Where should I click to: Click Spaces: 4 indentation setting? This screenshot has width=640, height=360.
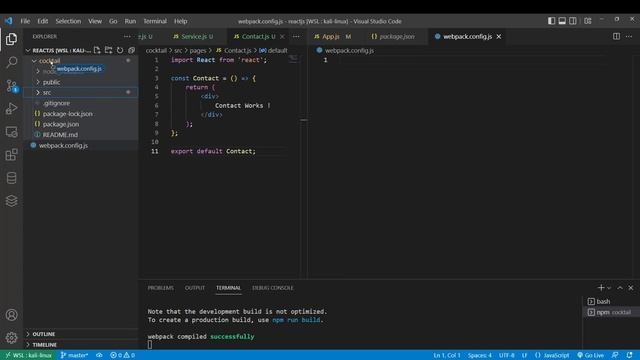(x=480, y=355)
